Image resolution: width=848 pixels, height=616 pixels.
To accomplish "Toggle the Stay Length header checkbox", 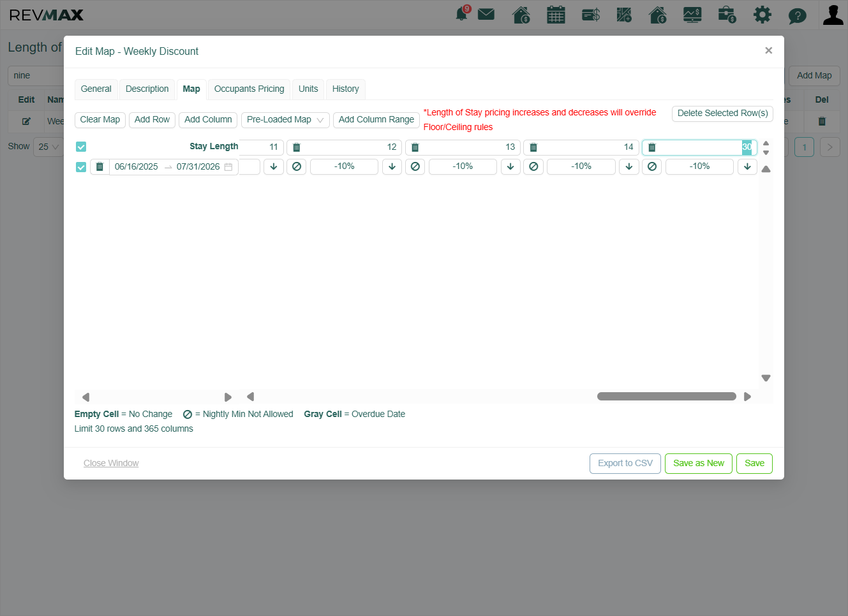I will coord(81,147).
